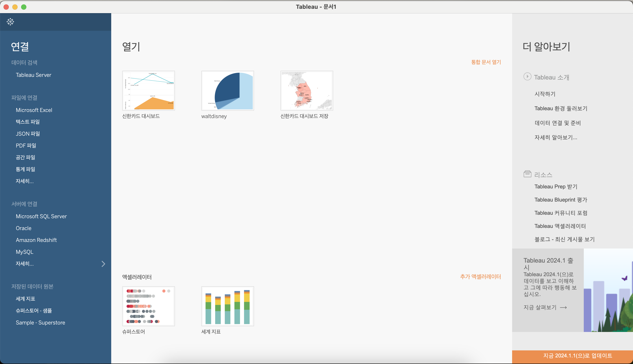Viewport: 633px width, 364px height.
Task: Open the Tableau Prep 받기 resource link
Action: click(556, 186)
